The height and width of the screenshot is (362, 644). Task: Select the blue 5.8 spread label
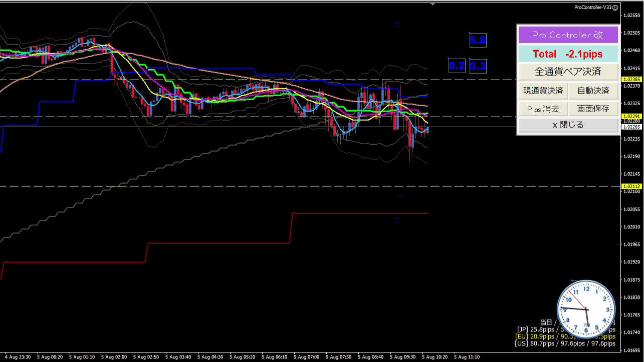pyautogui.click(x=478, y=40)
